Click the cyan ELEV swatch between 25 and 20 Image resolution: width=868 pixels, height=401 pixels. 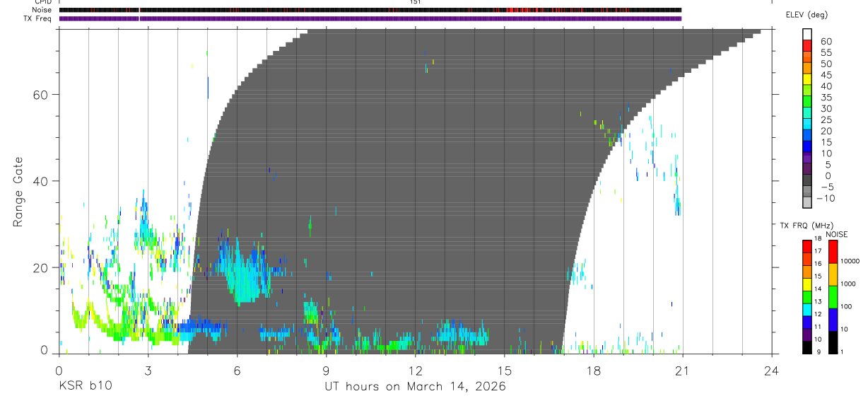point(807,124)
